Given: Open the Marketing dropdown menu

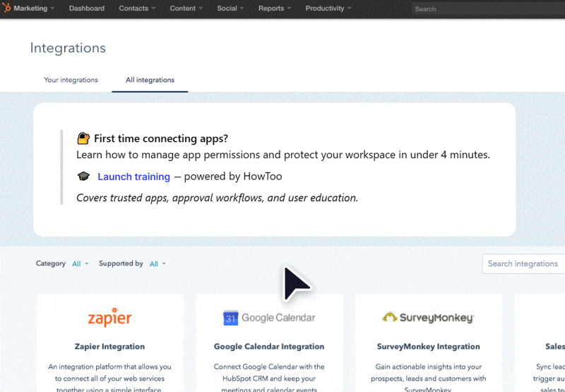Looking at the screenshot, I should point(34,8).
